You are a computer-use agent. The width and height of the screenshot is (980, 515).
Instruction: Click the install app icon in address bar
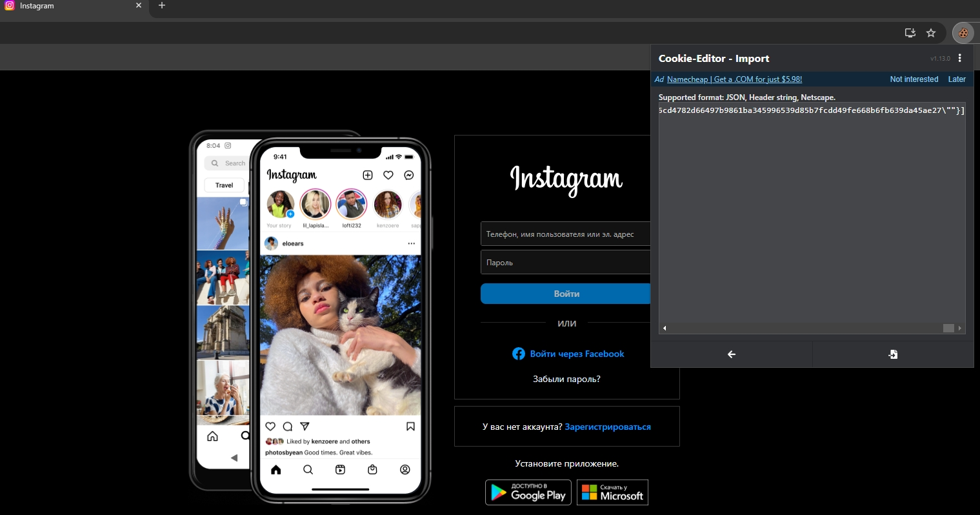pyautogui.click(x=910, y=33)
